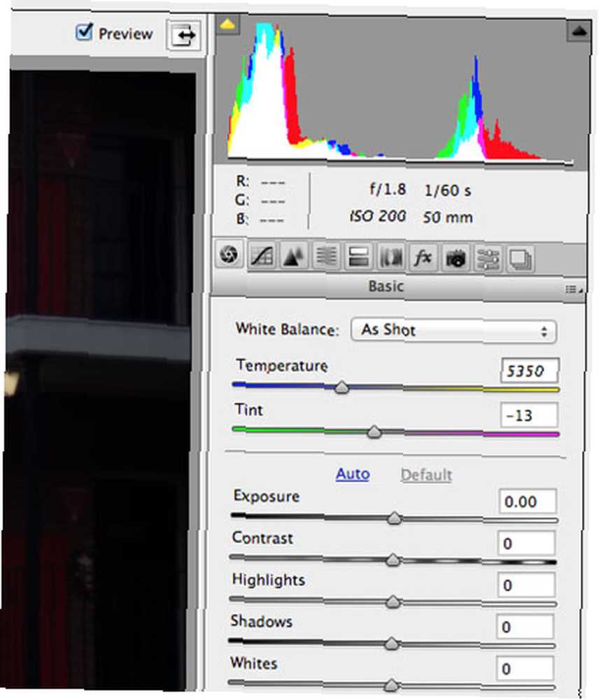This screenshot has height=700, width=599.
Task: Click the 1/60 s shutter readout
Action: 447,190
